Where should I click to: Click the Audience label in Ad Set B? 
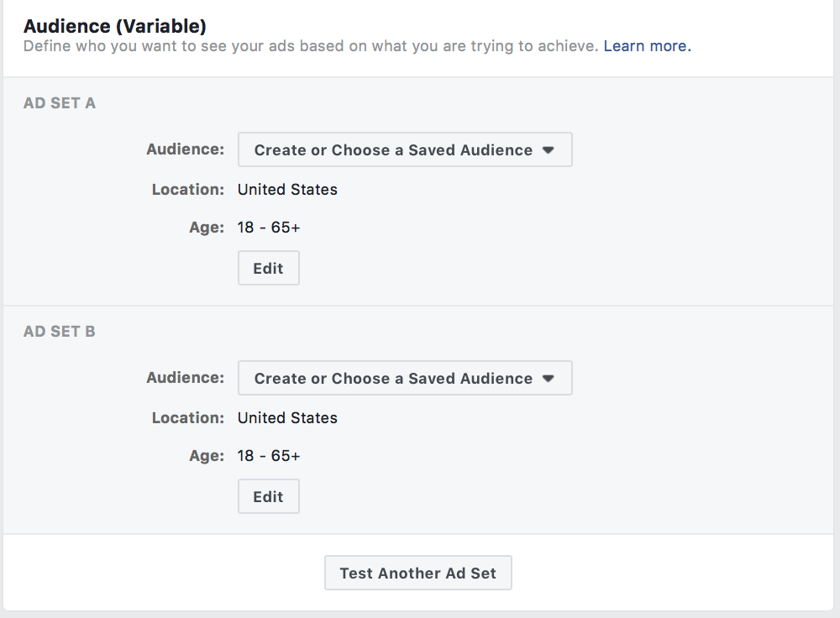pyautogui.click(x=186, y=378)
